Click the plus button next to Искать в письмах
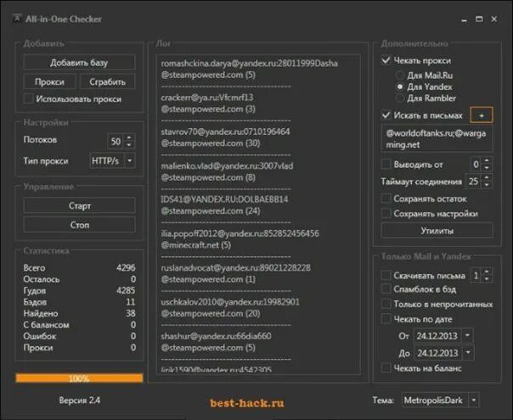The width and height of the screenshot is (513, 420). click(x=482, y=115)
